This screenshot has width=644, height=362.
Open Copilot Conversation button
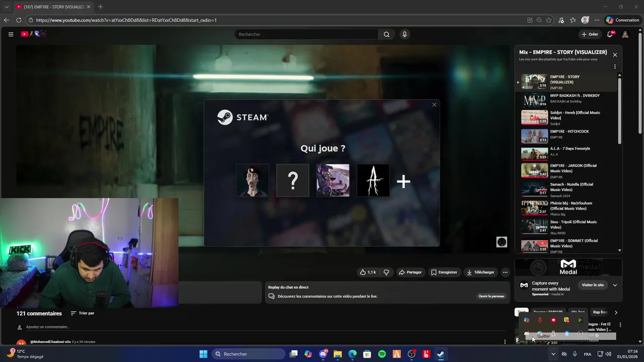(x=623, y=20)
